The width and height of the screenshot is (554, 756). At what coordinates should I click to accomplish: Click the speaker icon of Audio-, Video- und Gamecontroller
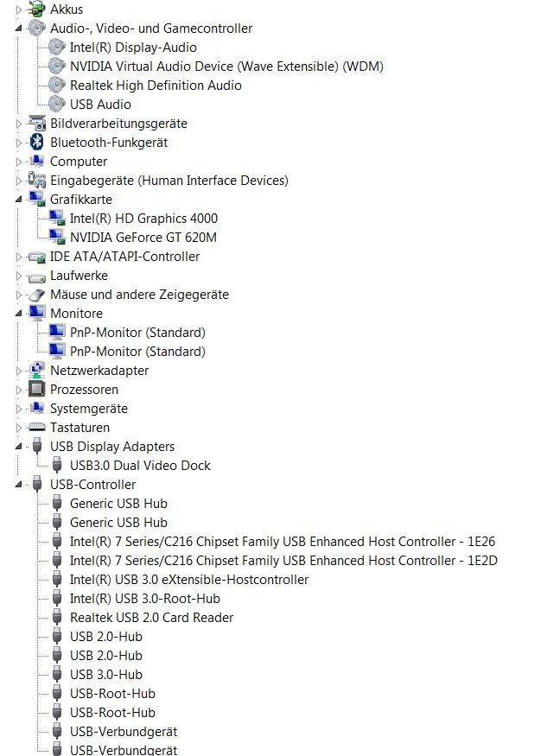36,28
